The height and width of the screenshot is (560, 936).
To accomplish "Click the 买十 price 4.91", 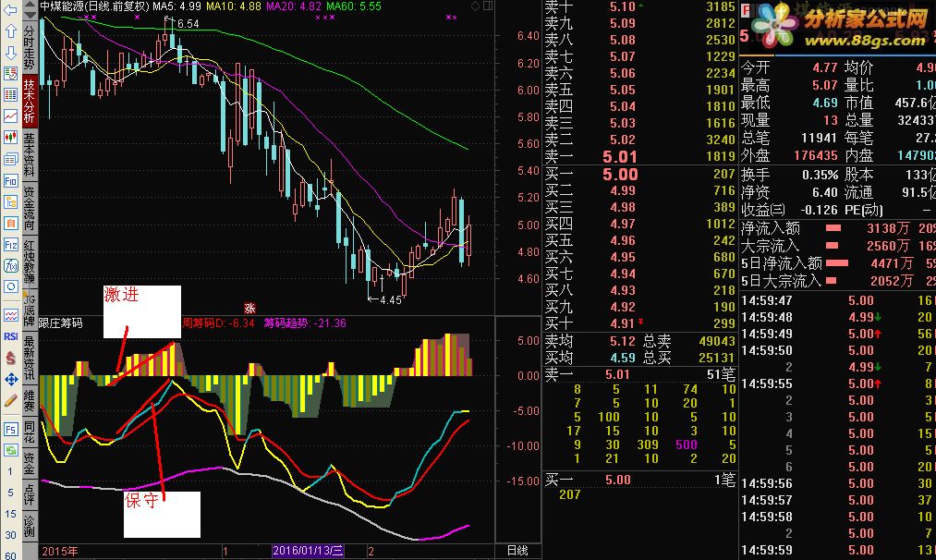I will pyautogui.click(x=623, y=323).
